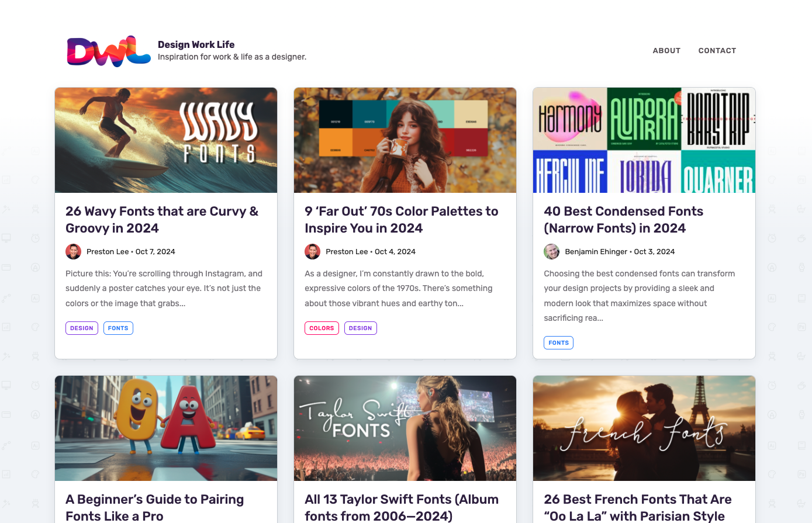Select DESIGN tag on 70s Palettes card
This screenshot has width=812, height=523.
(x=361, y=328)
